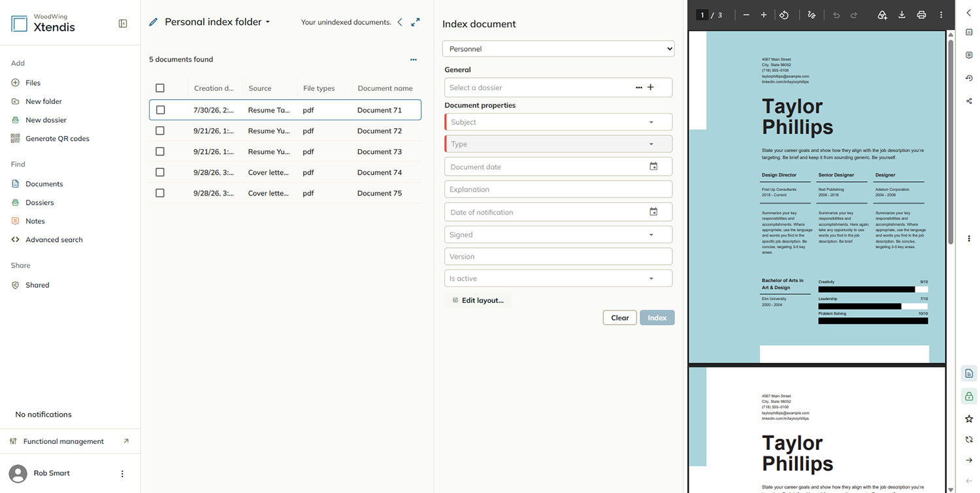This screenshot has height=493, width=980.
Task: Click the expand fullscreen arrows icon
Action: 416,22
